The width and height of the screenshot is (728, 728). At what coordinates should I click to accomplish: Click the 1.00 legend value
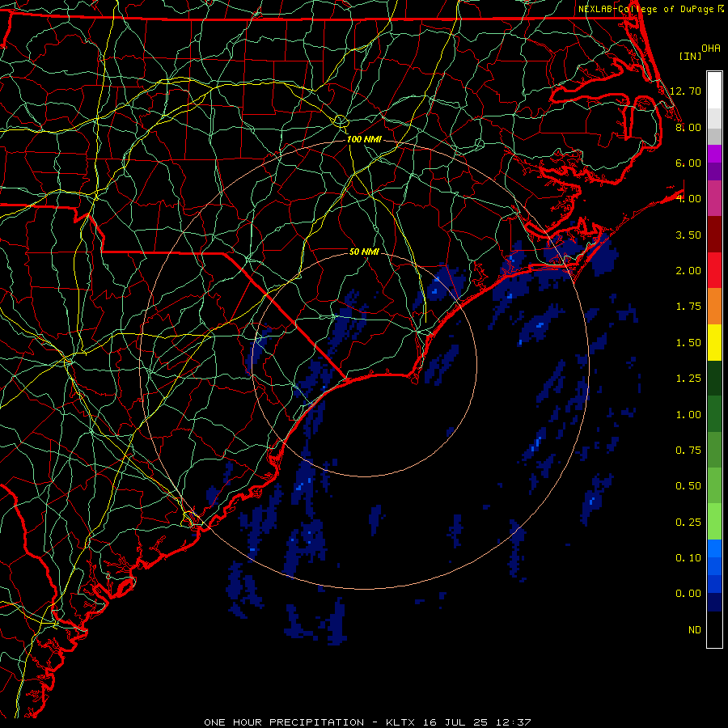[x=688, y=415]
